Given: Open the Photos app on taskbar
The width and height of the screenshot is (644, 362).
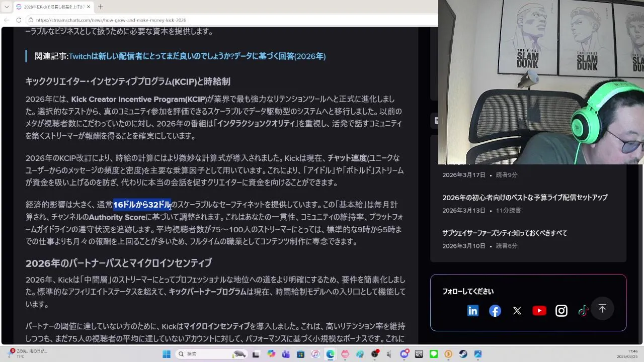Looking at the screenshot, I should pyautogui.click(x=478, y=354).
